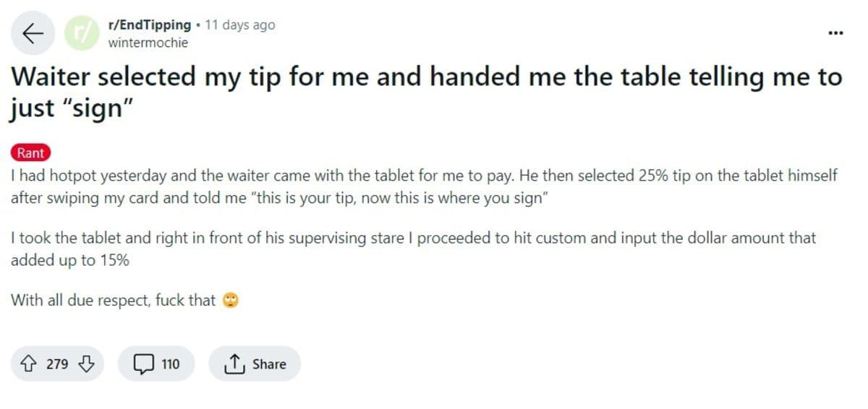Open the 110 comments count
The image size is (868, 409).
tap(171, 364)
